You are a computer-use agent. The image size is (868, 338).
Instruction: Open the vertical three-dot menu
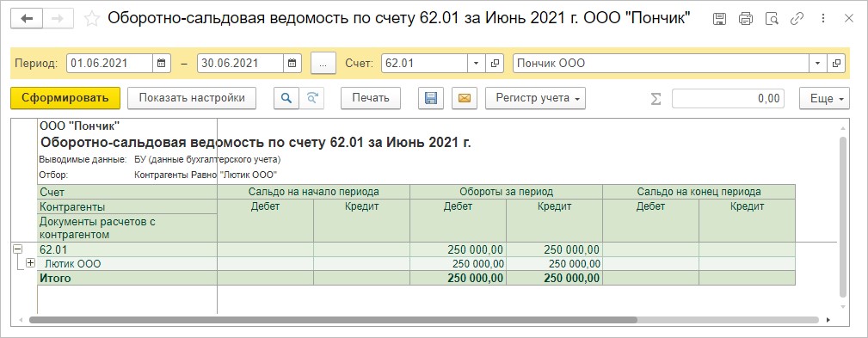(823, 19)
